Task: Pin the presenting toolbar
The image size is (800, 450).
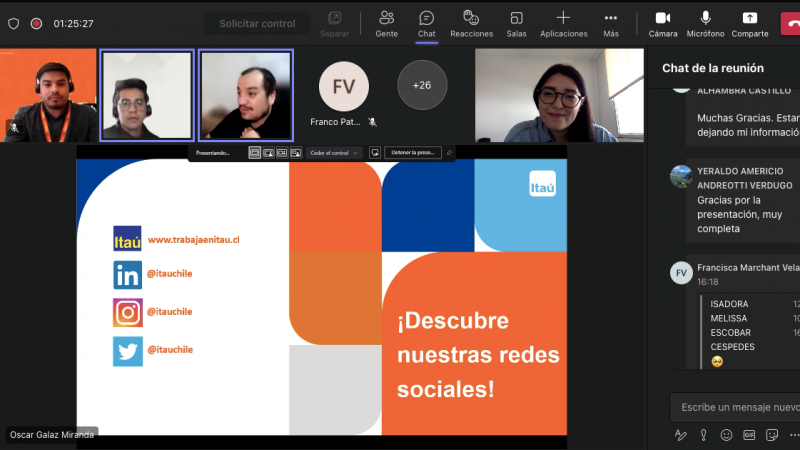Action: (x=449, y=153)
